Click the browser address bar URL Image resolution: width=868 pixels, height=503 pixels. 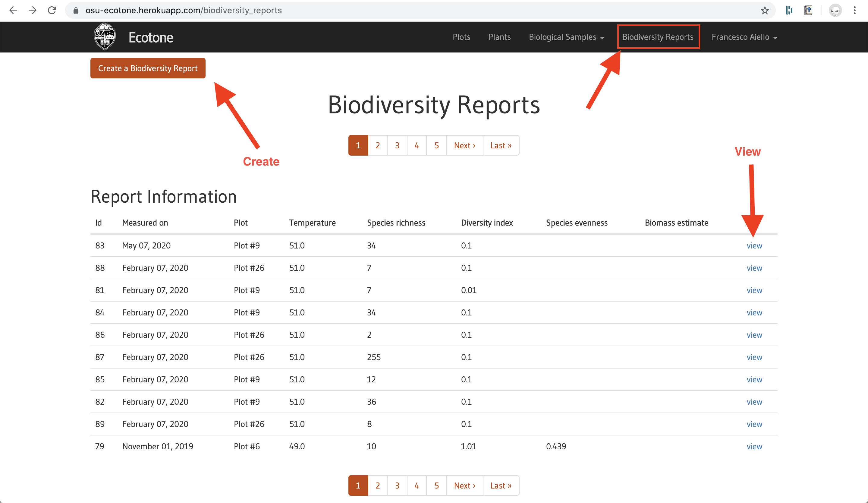click(x=184, y=10)
